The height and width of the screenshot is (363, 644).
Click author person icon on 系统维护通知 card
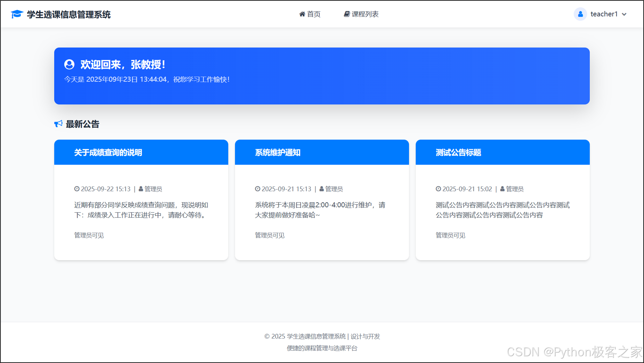(321, 189)
